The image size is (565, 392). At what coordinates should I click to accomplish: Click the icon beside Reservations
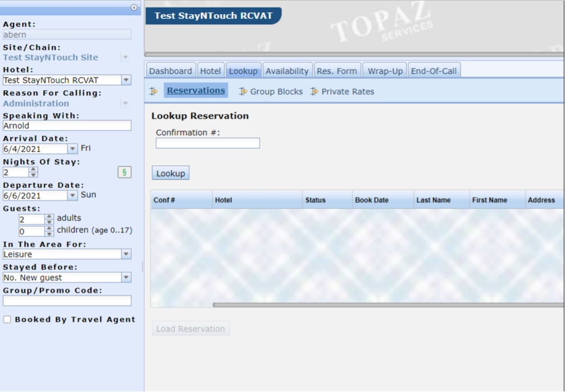pos(154,91)
